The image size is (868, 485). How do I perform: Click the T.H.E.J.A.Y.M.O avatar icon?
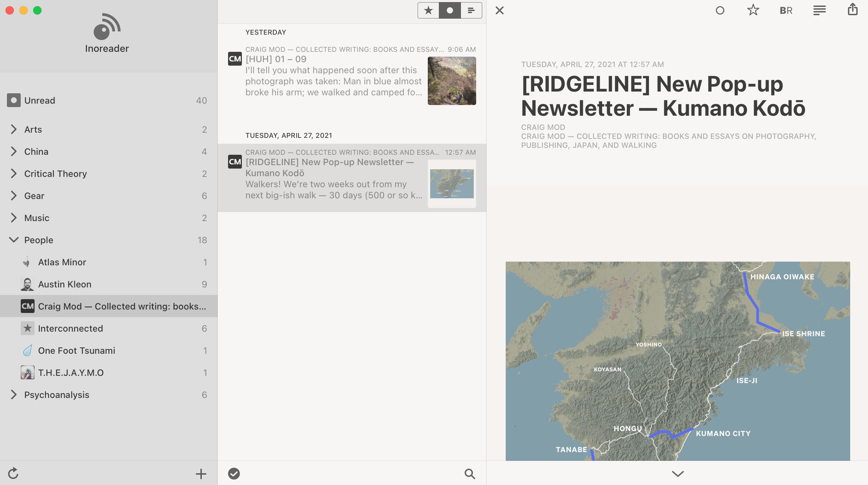click(x=28, y=372)
